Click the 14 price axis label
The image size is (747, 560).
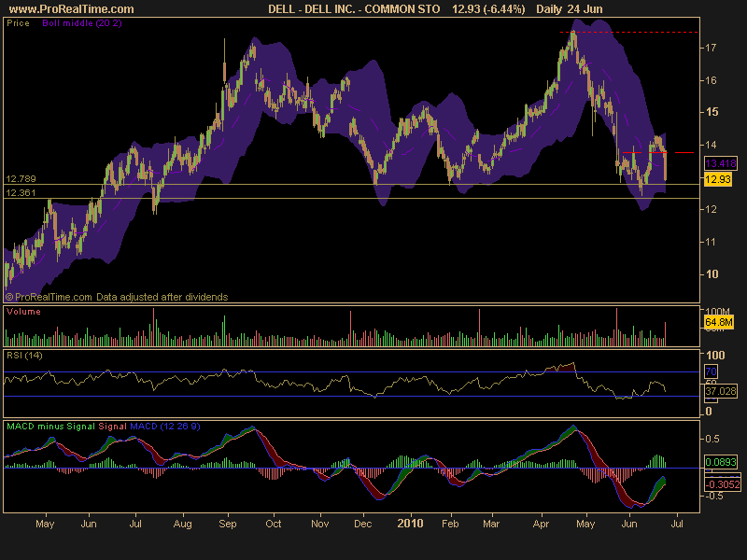click(712, 145)
